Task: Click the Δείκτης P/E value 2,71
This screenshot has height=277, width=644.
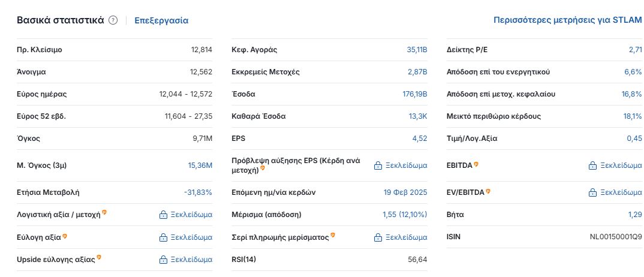Action: tap(635, 50)
